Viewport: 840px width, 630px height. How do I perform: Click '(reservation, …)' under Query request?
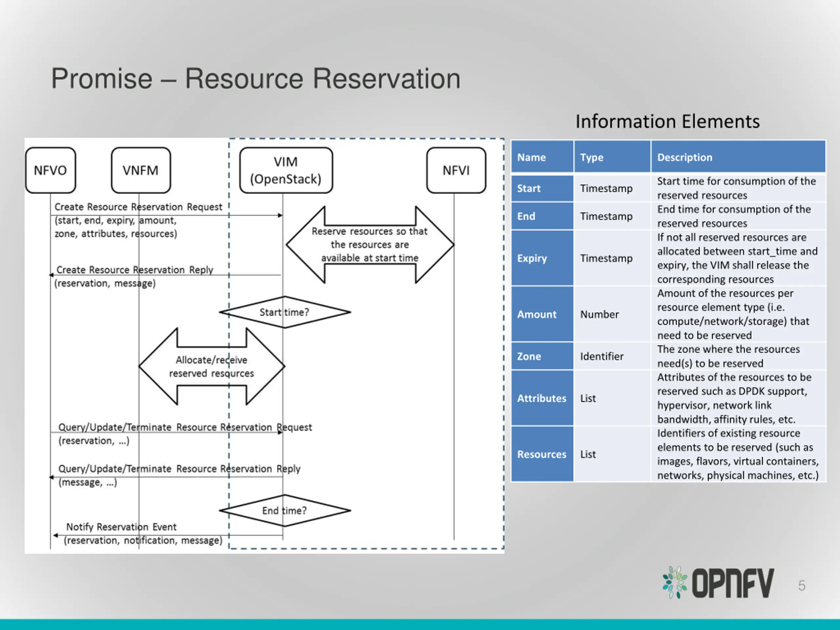point(94,440)
